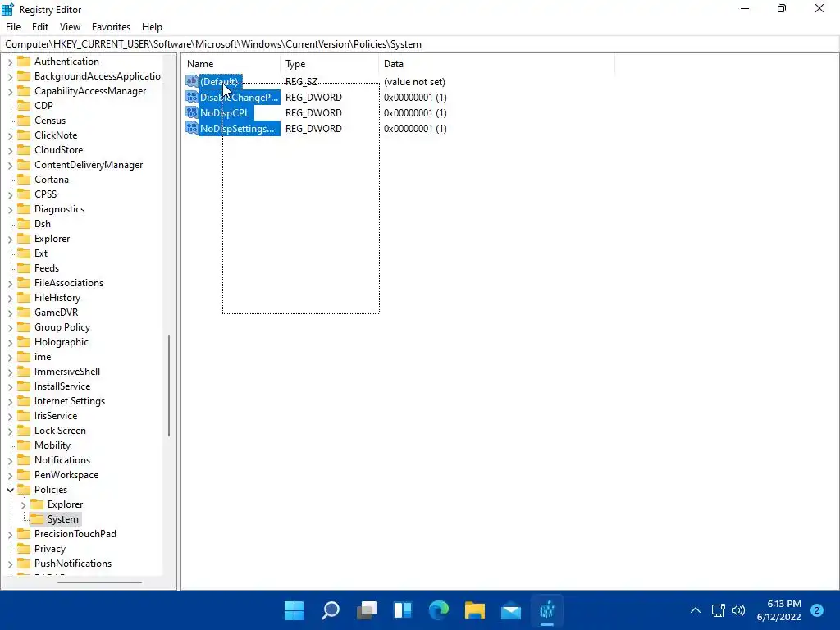Open the Favorites menu

pyautogui.click(x=111, y=27)
